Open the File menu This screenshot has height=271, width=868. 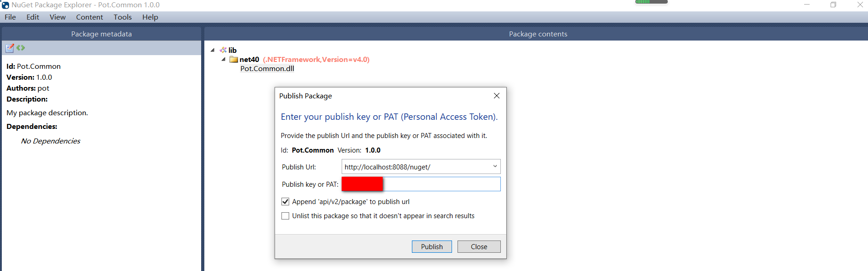(10, 17)
